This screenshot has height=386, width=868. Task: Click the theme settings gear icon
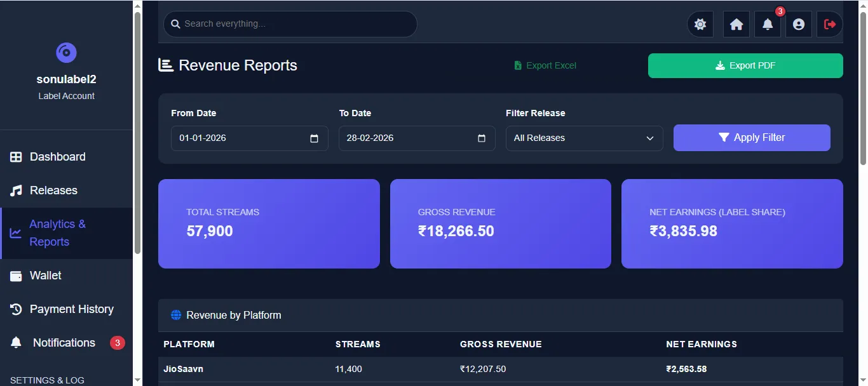coord(700,24)
